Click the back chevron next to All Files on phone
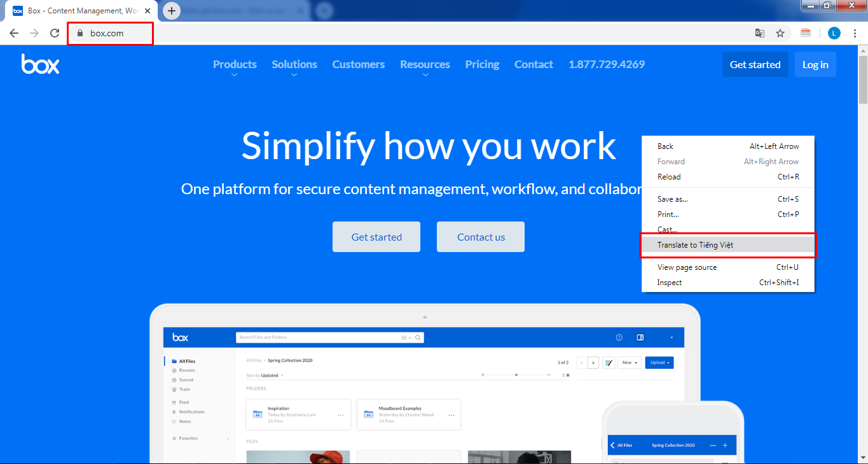The image size is (868, 464). (612, 445)
